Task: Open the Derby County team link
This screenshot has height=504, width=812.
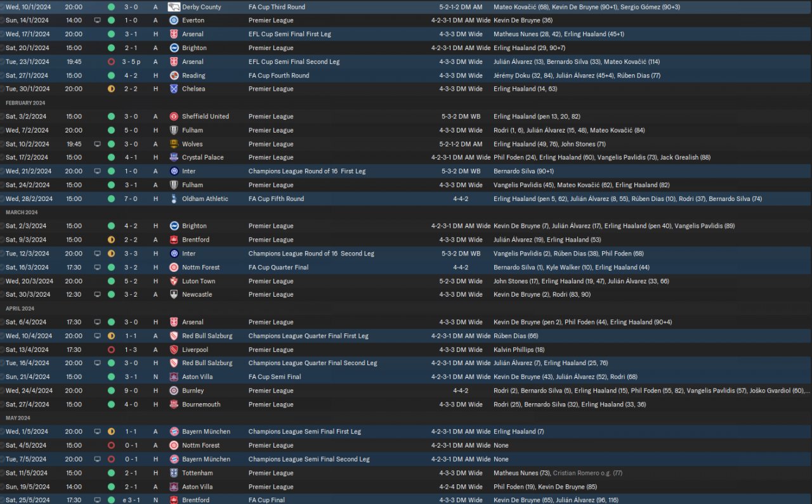Action: point(202,7)
